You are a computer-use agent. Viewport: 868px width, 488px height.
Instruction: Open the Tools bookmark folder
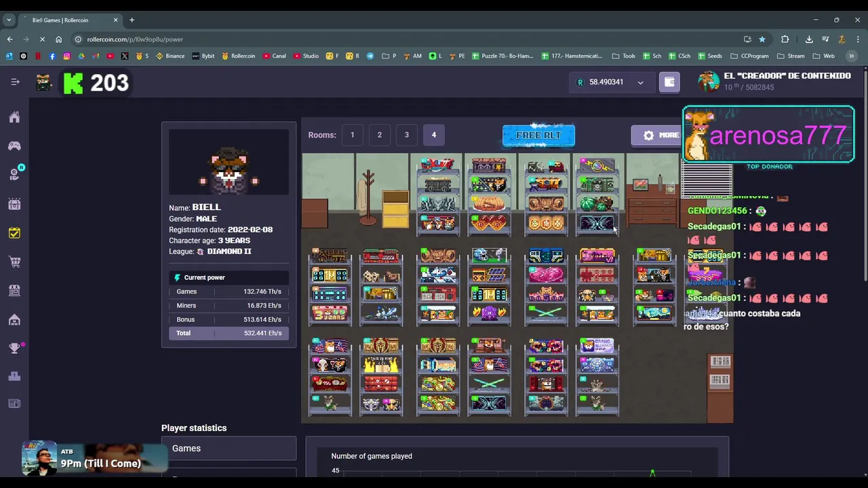click(x=623, y=56)
